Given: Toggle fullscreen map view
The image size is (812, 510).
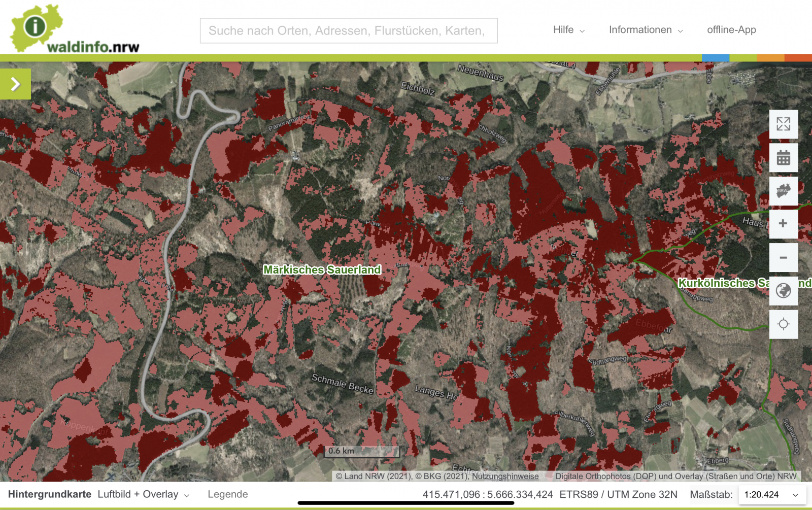Looking at the screenshot, I should click(783, 124).
